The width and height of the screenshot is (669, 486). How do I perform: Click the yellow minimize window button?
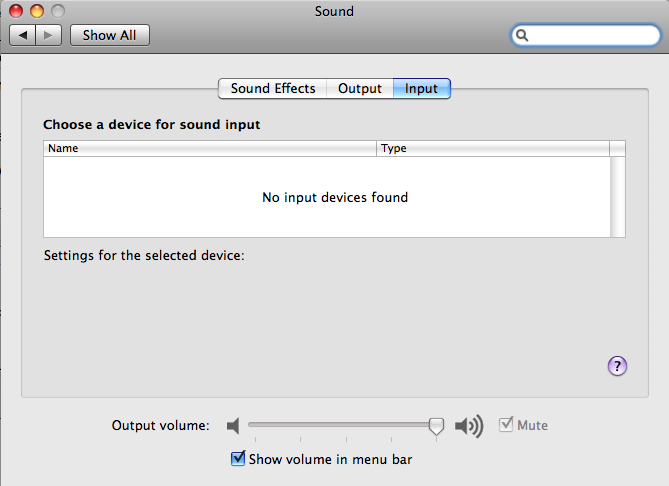tap(37, 11)
